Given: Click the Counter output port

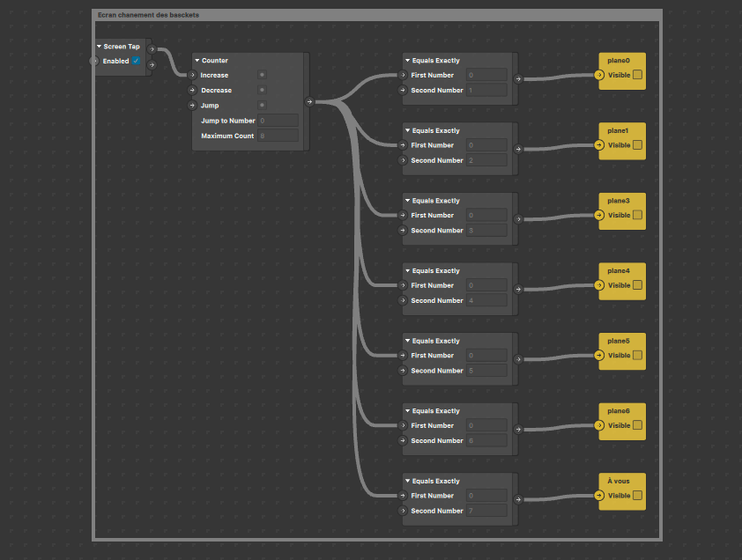Looking at the screenshot, I should [x=309, y=101].
